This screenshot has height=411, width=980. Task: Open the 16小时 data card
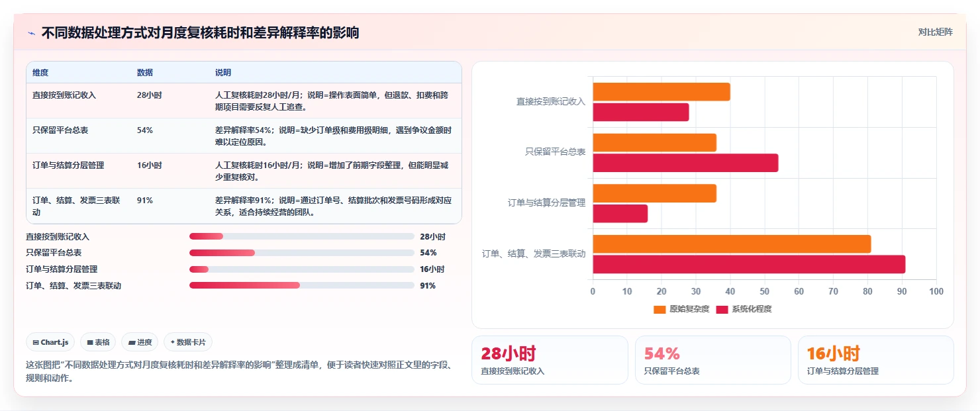pyautogui.click(x=876, y=360)
